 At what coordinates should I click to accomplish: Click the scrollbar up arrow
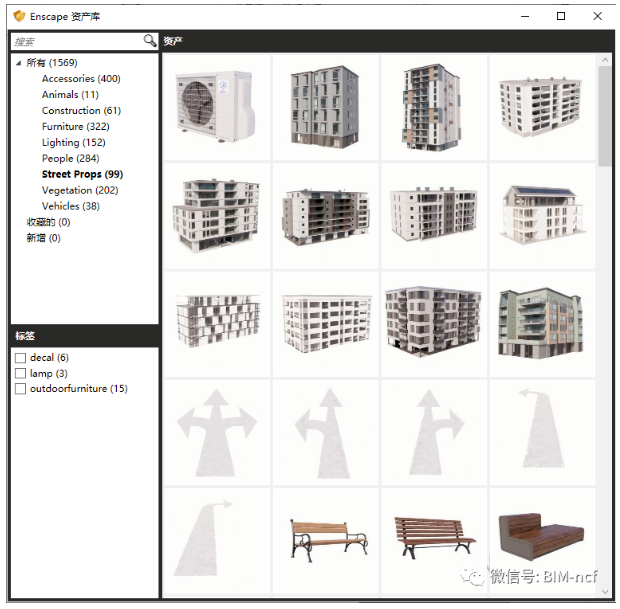[605, 61]
